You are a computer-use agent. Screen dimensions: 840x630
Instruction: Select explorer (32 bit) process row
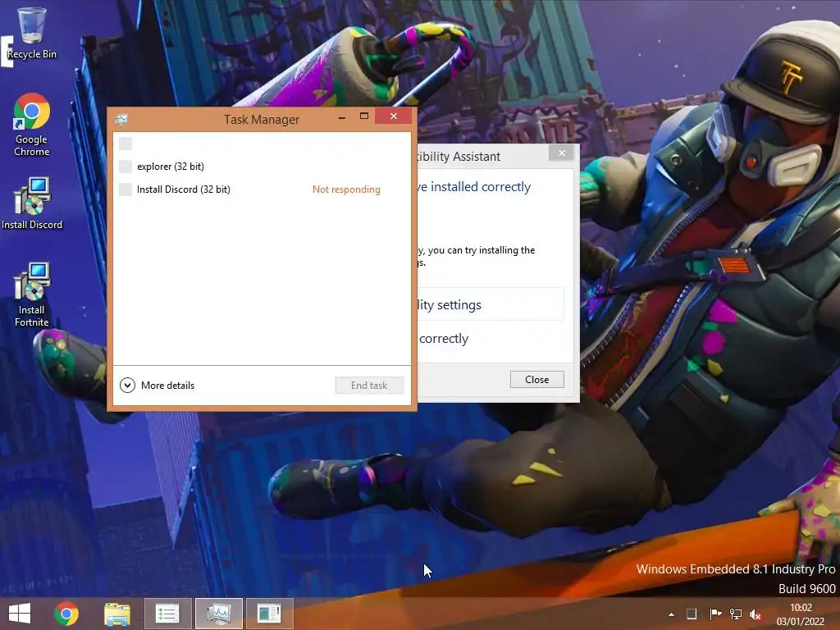pos(262,167)
